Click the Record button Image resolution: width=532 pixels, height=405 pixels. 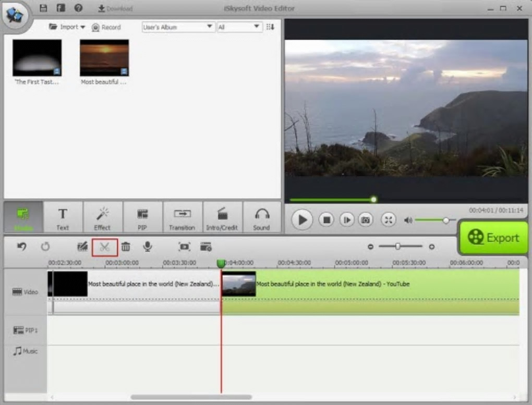tap(106, 27)
